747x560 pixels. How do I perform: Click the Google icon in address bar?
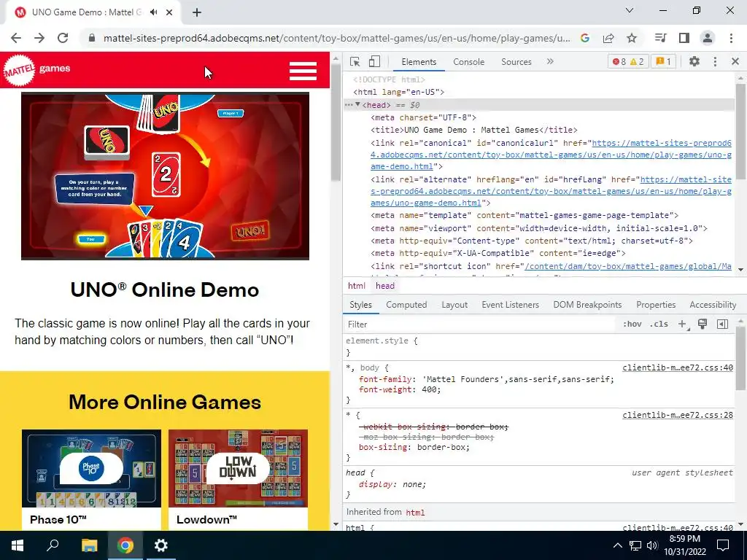point(585,38)
